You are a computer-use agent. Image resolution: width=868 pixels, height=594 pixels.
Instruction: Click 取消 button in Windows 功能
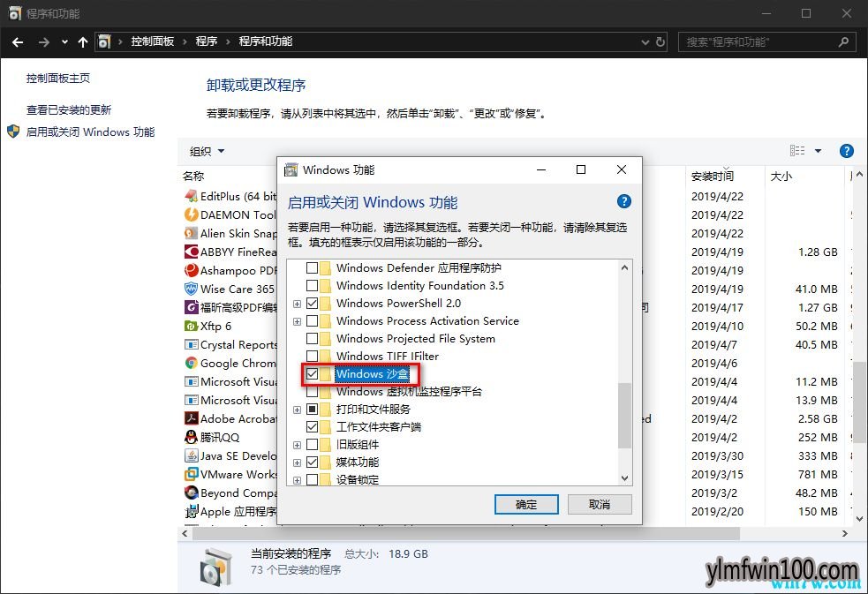click(x=600, y=504)
